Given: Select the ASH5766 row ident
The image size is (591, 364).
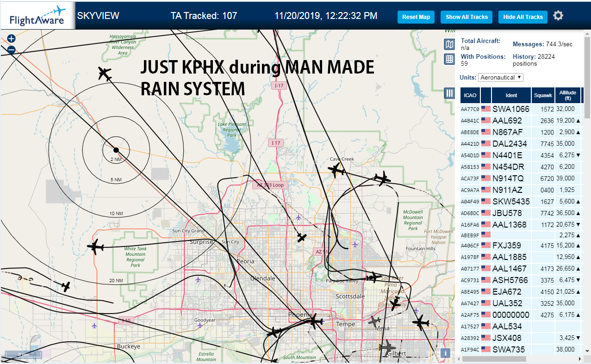Looking at the screenshot, I should [510, 280].
